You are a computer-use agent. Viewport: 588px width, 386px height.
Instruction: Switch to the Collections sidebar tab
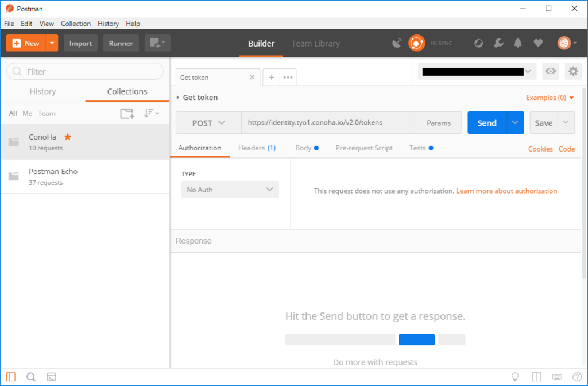point(127,91)
